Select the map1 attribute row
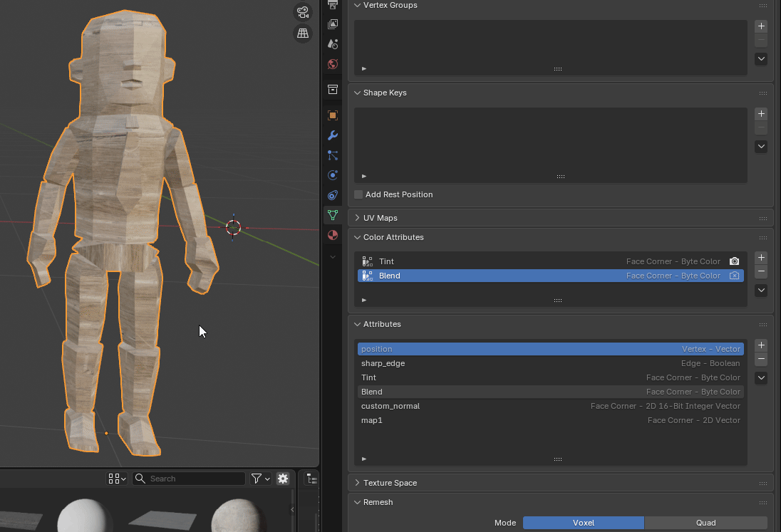The image size is (781, 532). [x=550, y=420]
